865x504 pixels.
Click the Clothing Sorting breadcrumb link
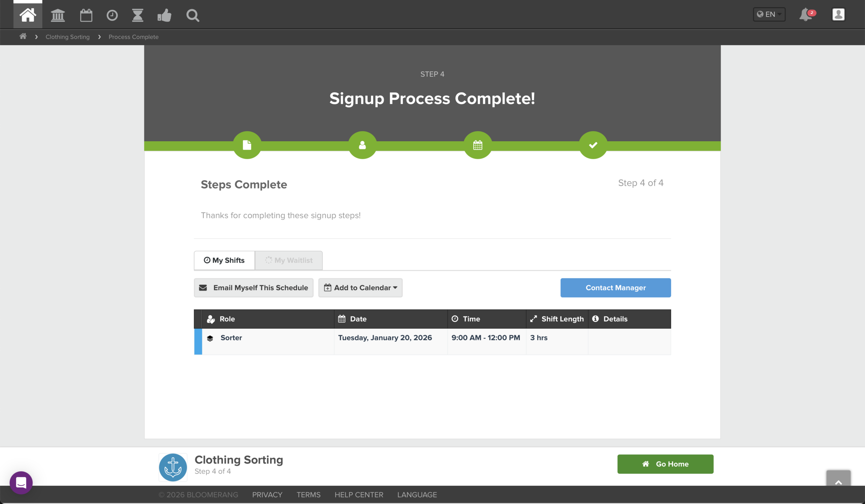click(x=68, y=37)
